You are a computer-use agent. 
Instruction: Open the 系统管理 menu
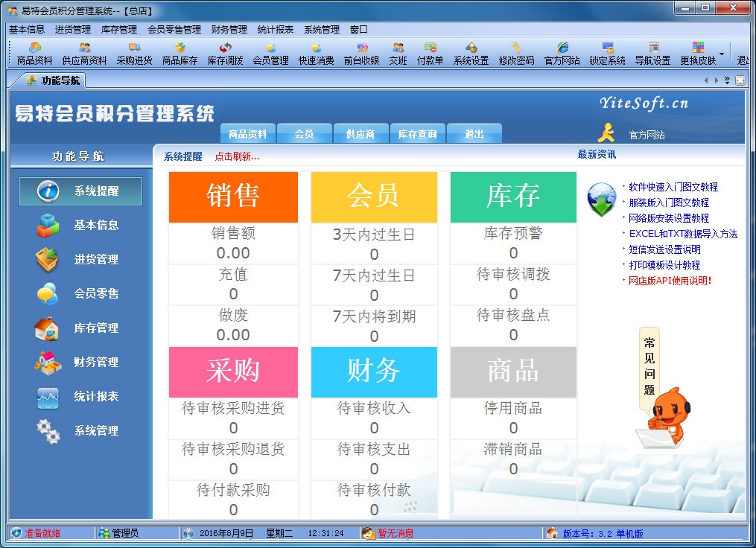[322, 29]
